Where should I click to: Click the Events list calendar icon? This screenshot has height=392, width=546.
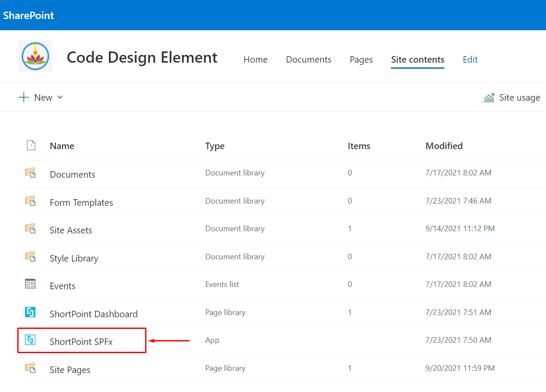pyautogui.click(x=30, y=284)
